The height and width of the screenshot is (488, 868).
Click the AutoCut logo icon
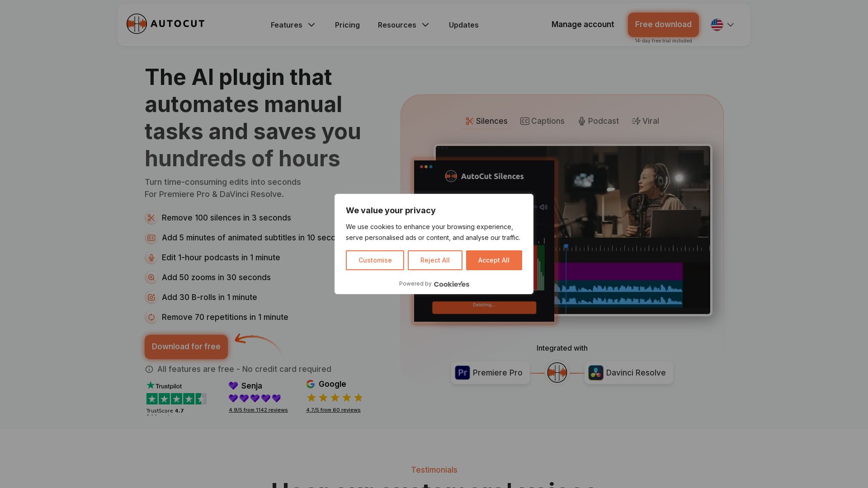tap(137, 24)
